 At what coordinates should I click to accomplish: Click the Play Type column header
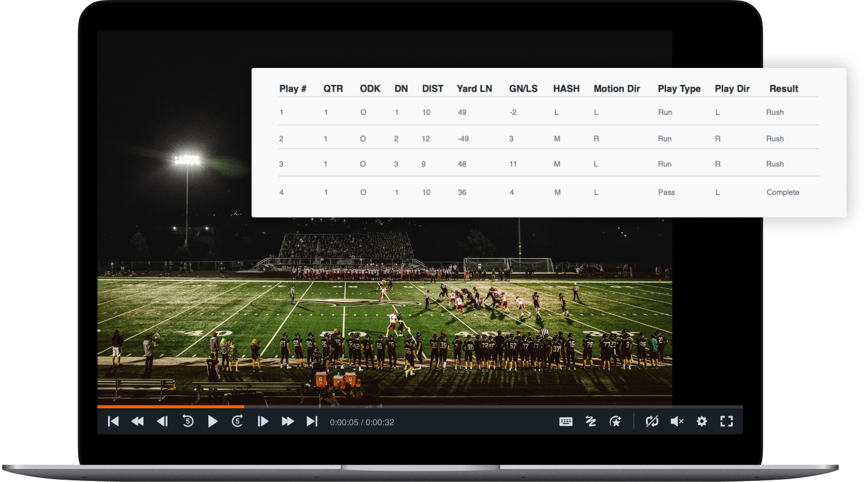pyautogui.click(x=679, y=89)
